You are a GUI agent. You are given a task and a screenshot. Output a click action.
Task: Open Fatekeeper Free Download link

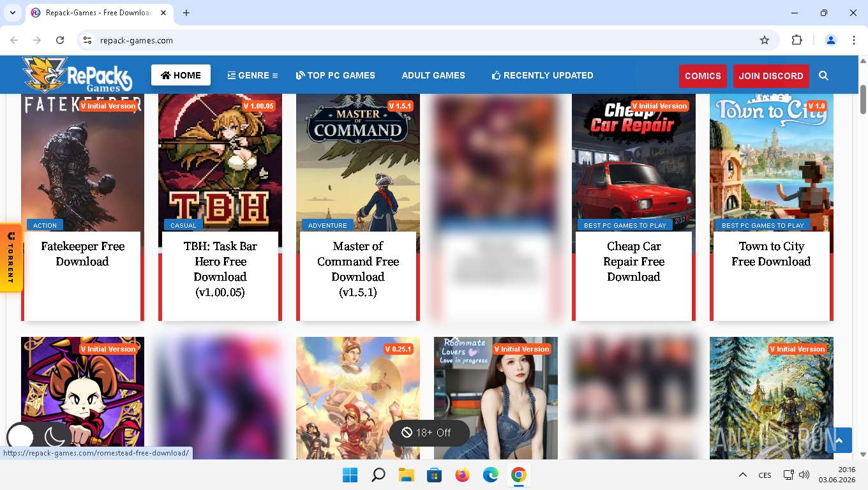[x=82, y=254]
